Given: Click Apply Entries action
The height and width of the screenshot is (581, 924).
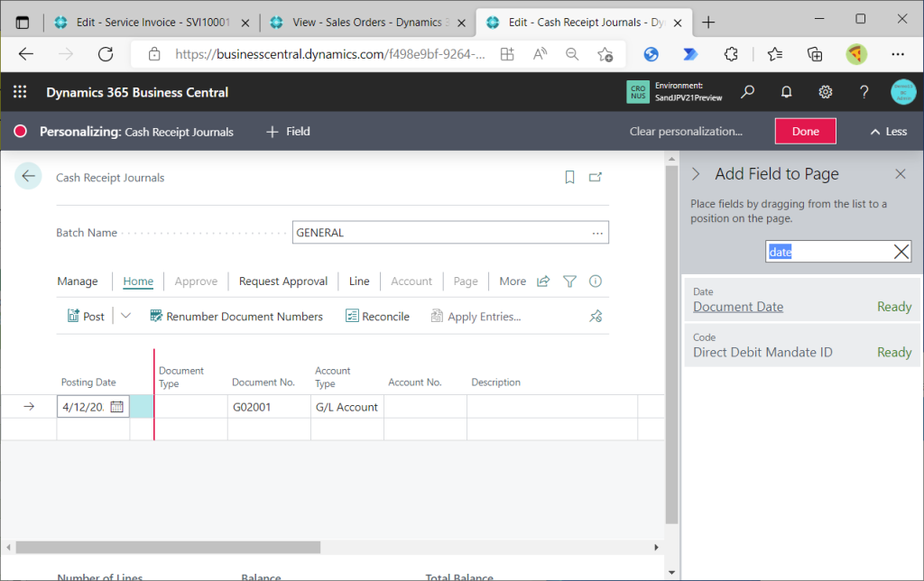Looking at the screenshot, I should [x=476, y=317].
